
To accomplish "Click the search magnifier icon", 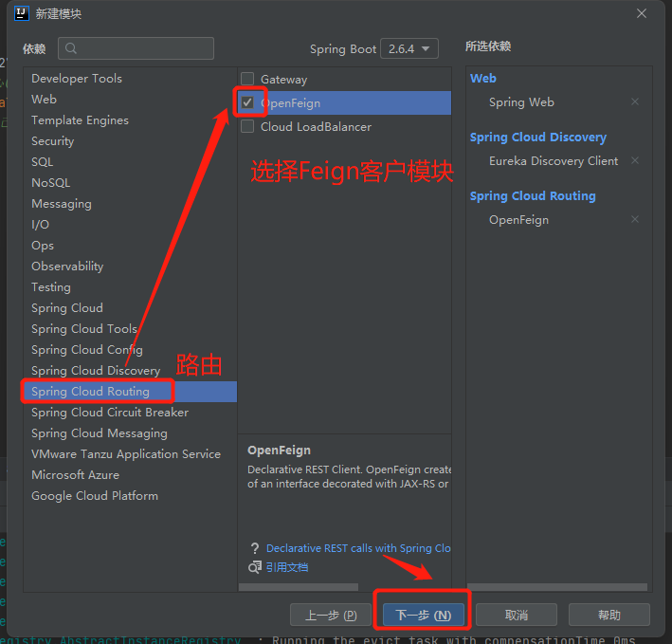I will point(71,48).
